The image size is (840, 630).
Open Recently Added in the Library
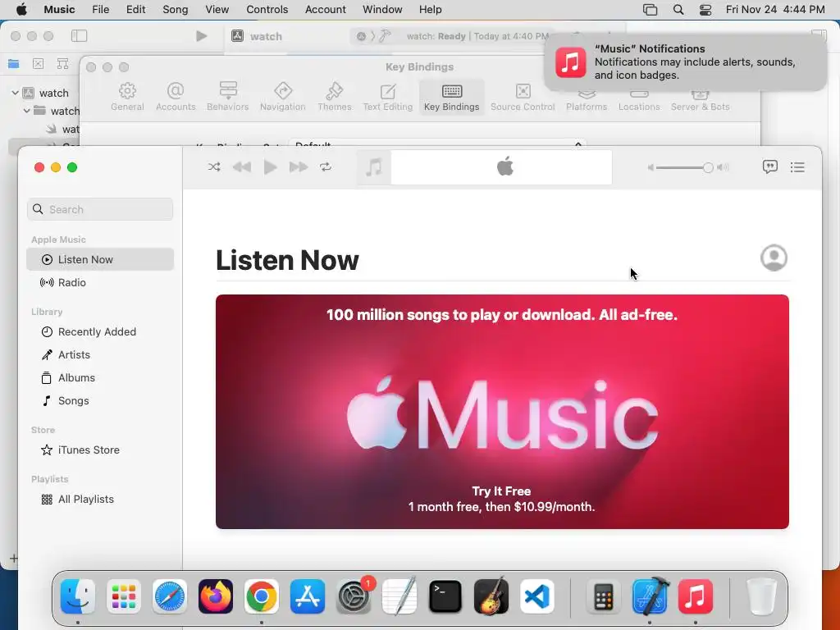pyautogui.click(x=100, y=331)
